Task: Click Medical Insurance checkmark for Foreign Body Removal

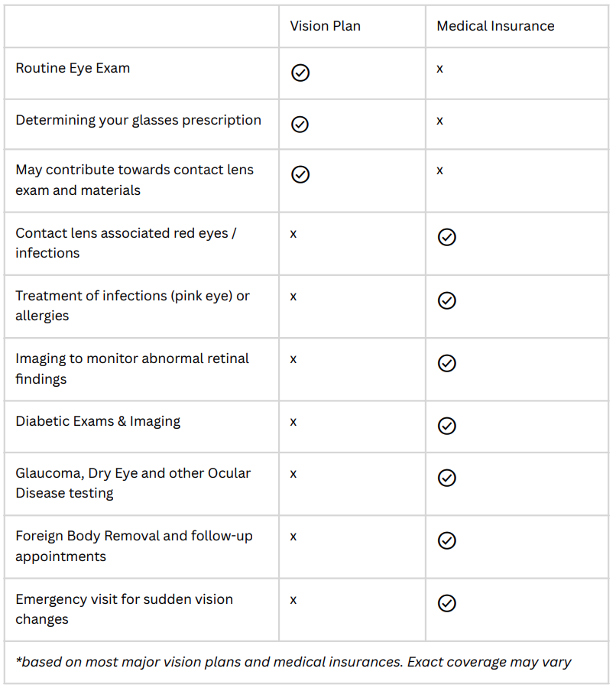Action: click(x=447, y=540)
